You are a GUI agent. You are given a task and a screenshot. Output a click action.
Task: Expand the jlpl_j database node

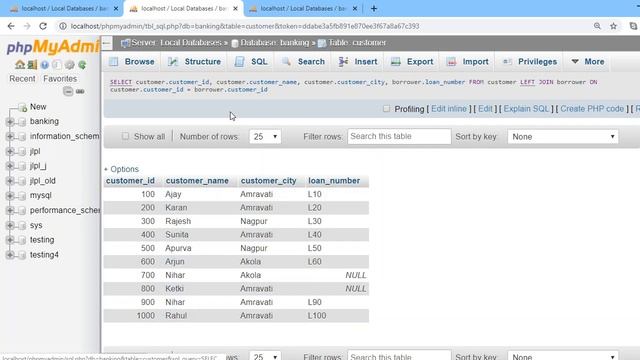point(10,166)
